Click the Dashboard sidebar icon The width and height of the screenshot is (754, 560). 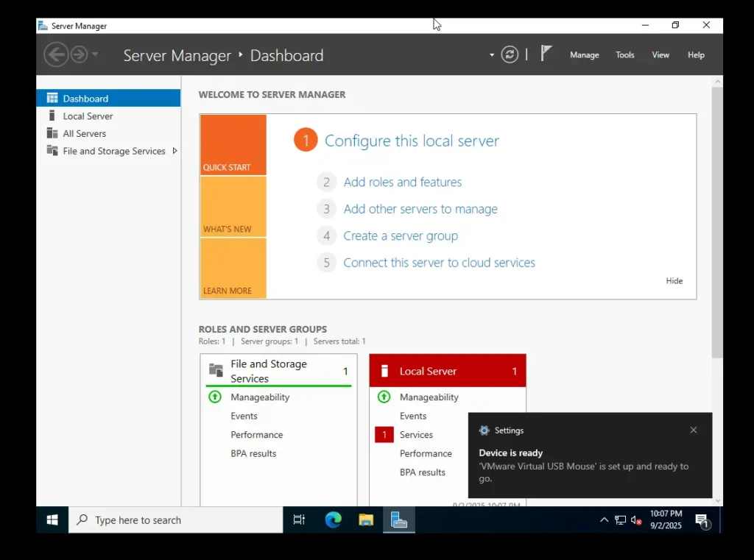tap(52, 98)
